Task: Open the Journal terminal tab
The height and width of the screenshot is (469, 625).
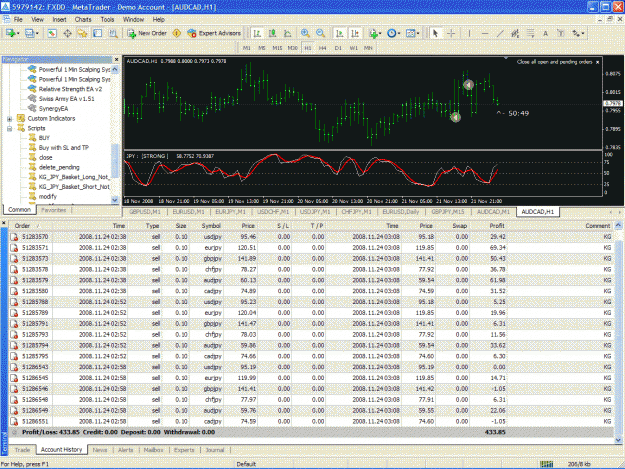Action: [215, 450]
